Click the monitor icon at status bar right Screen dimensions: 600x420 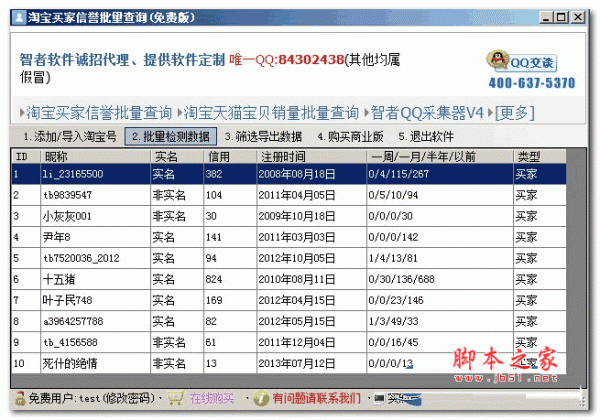coord(379,399)
